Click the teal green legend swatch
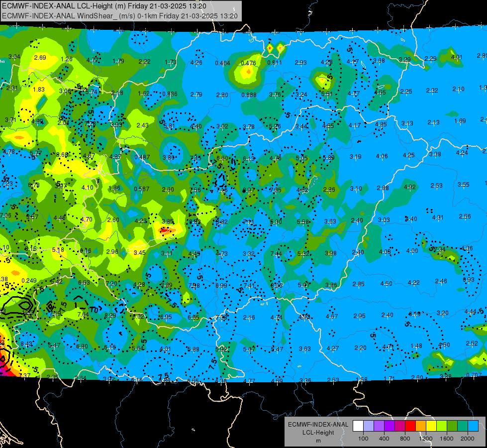This screenshot has height=448, width=487. point(463,426)
